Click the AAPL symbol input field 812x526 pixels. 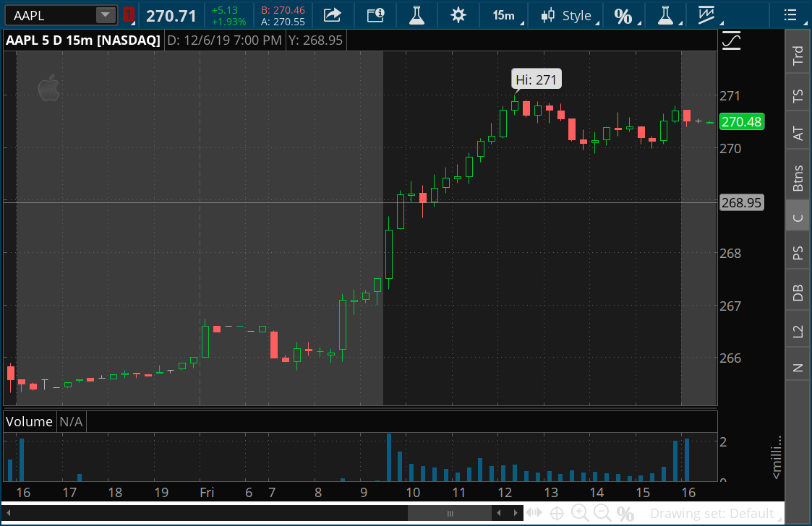coord(50,15)
